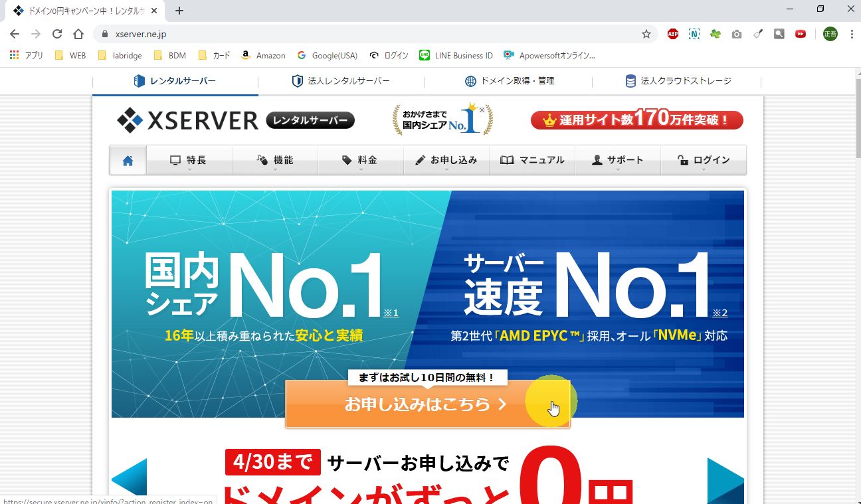Expand the 料金 navigation dropdown
The image size is (861, 504).
coord(361,160)
